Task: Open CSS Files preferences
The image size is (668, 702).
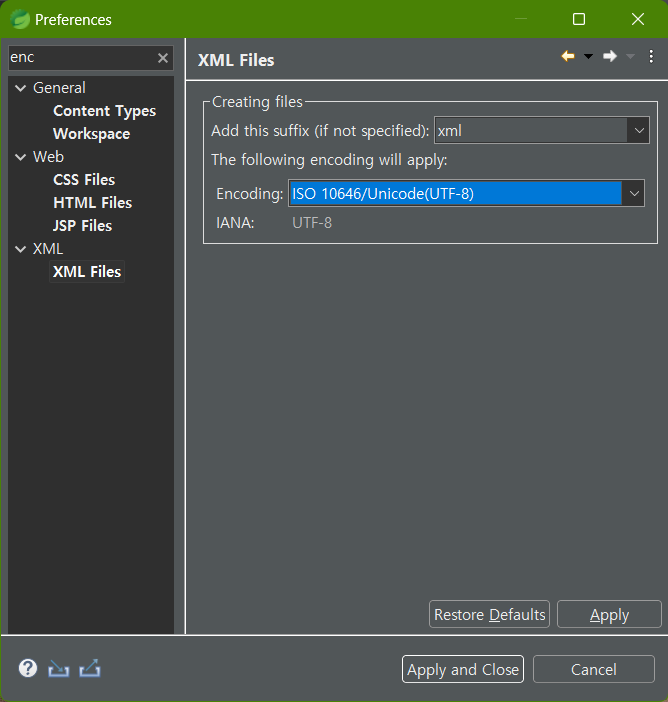Action: (84, 180)
